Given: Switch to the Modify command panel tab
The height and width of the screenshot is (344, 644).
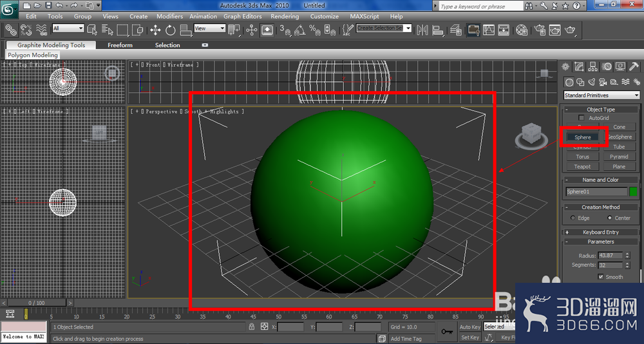Looking at the screenshot, I should tap(579, 66).
